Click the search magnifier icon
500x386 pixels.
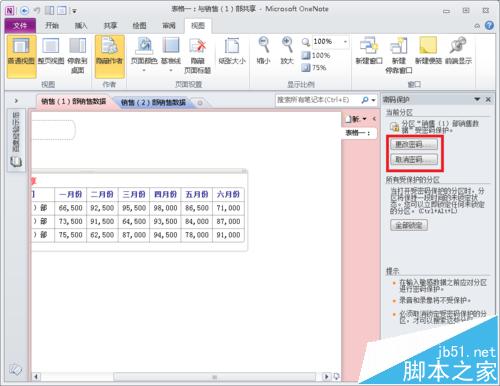pos(365,100)
